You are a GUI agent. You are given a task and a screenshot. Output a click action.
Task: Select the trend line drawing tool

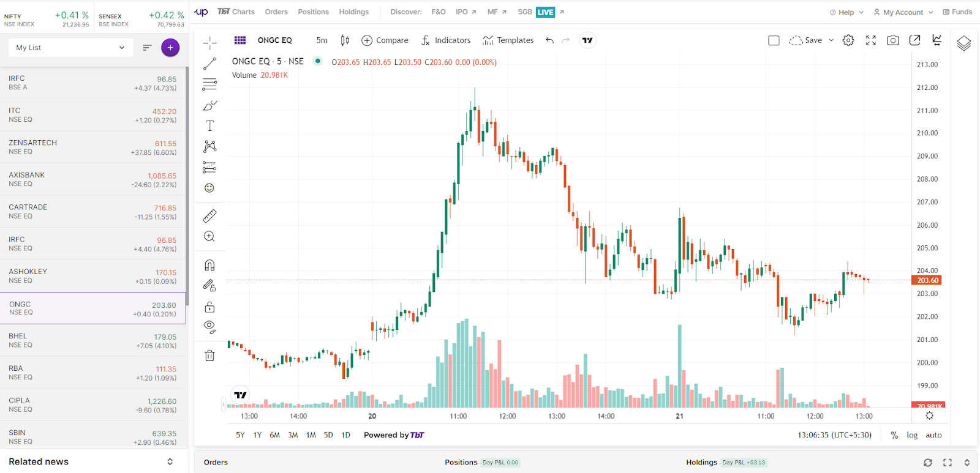click(x=209, y=64)
